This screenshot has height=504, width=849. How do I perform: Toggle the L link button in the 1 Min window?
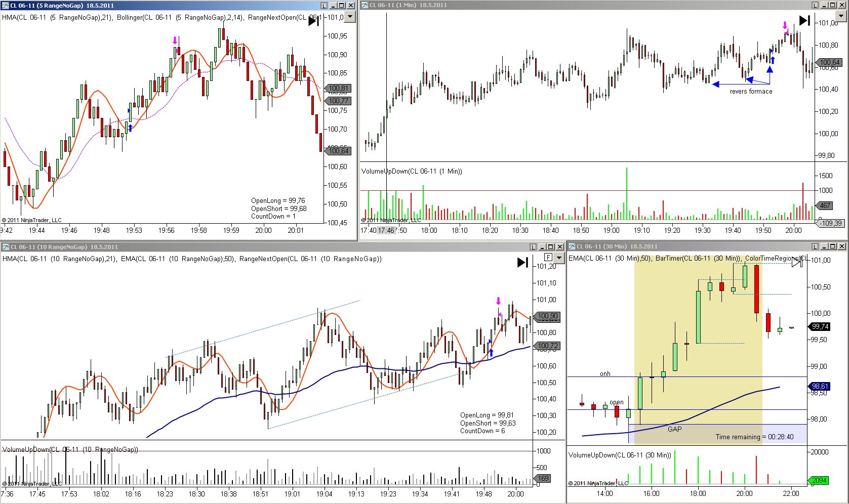pyautogui.click(x=815, y=5)
